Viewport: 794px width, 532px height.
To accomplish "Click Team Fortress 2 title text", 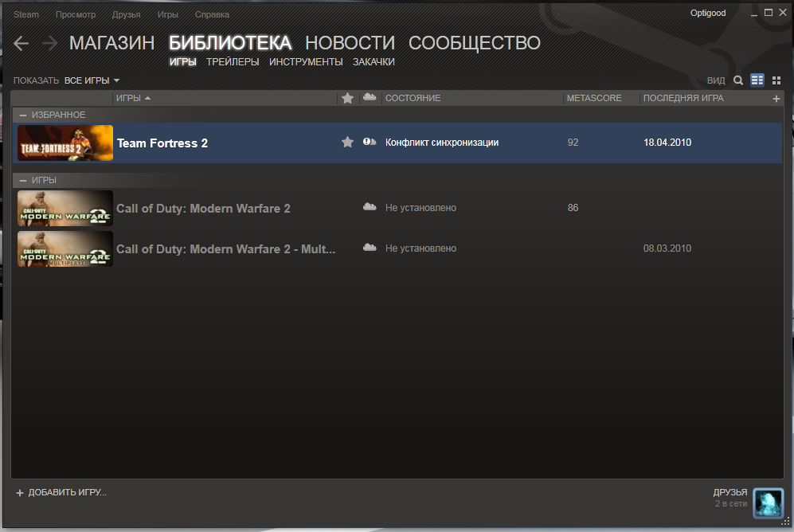I will coord(162,143).
